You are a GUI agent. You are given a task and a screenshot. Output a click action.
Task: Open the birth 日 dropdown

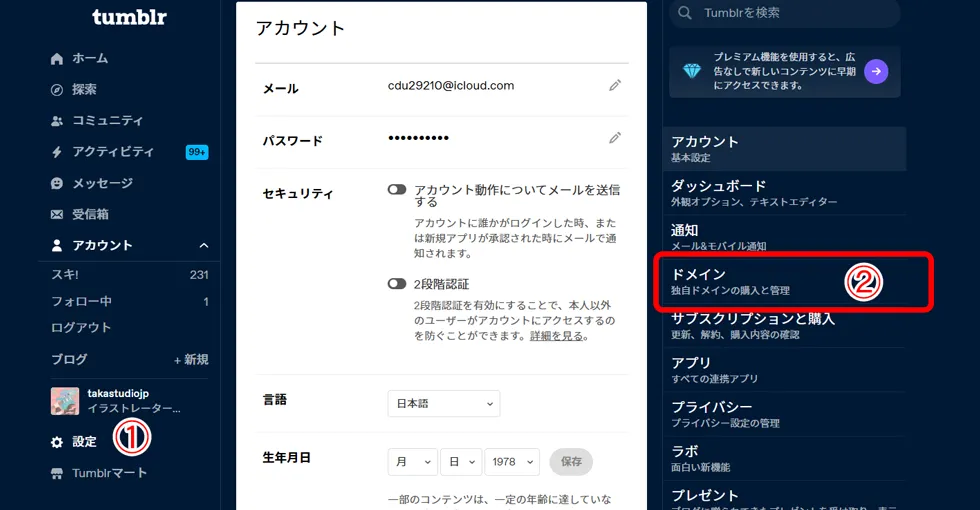click(x=461, y=462)
